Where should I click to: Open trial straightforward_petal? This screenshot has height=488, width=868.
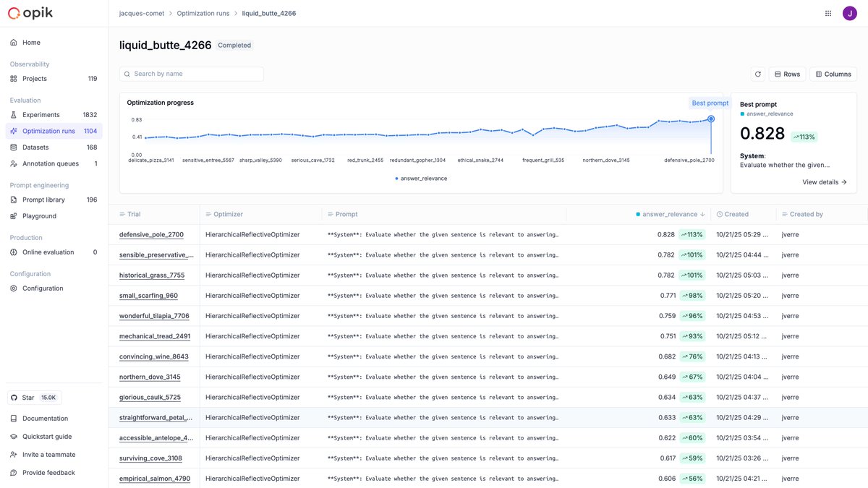(x=156, y=418)
